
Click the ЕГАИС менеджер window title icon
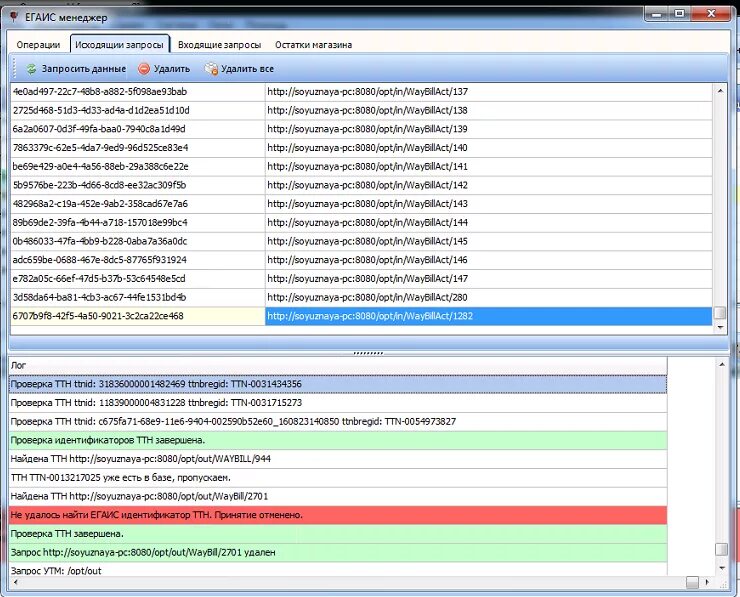click(14, 17)
